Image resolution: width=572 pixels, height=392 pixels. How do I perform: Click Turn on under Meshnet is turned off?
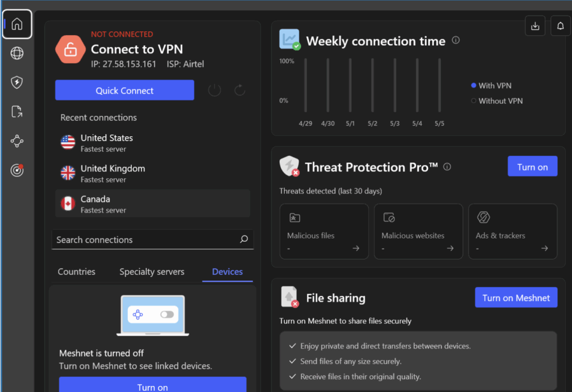point(152,385)
